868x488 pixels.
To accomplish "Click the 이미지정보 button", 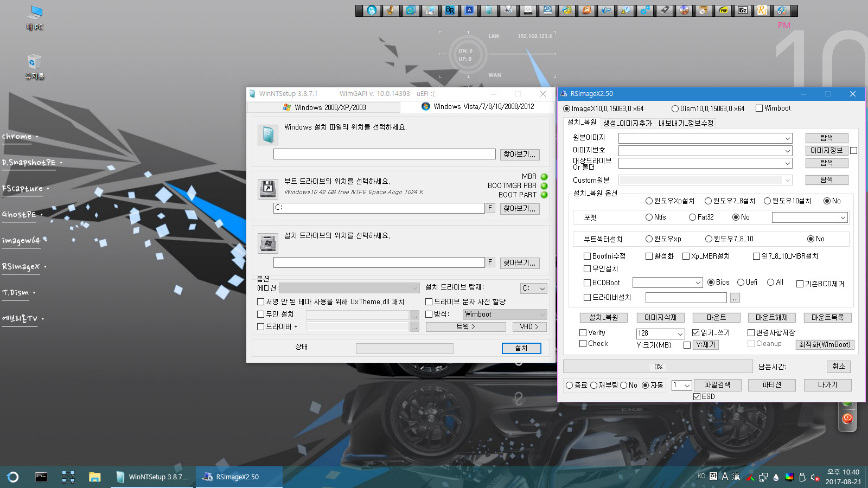I will pos(826,151).
